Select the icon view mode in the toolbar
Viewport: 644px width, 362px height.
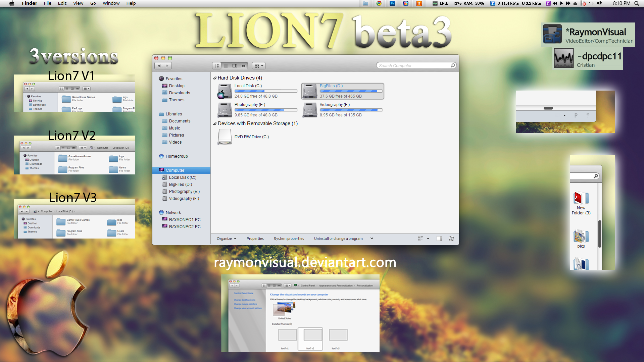coord(216,66)
